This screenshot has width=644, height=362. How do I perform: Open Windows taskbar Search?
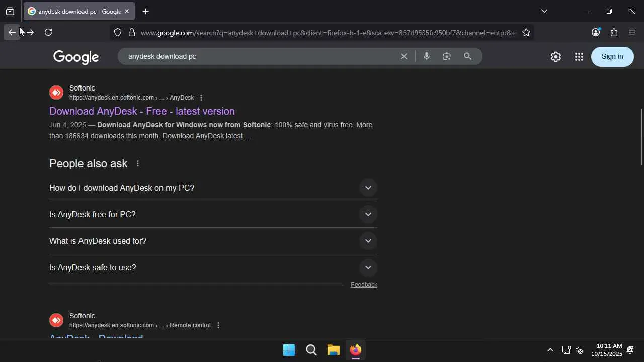click(311, 350)
